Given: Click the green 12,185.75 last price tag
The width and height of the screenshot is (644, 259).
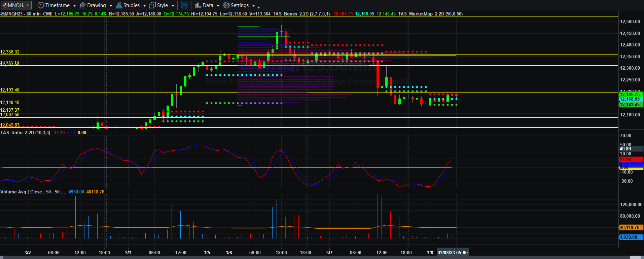Looking at the screenshot, I should (631, 95).
